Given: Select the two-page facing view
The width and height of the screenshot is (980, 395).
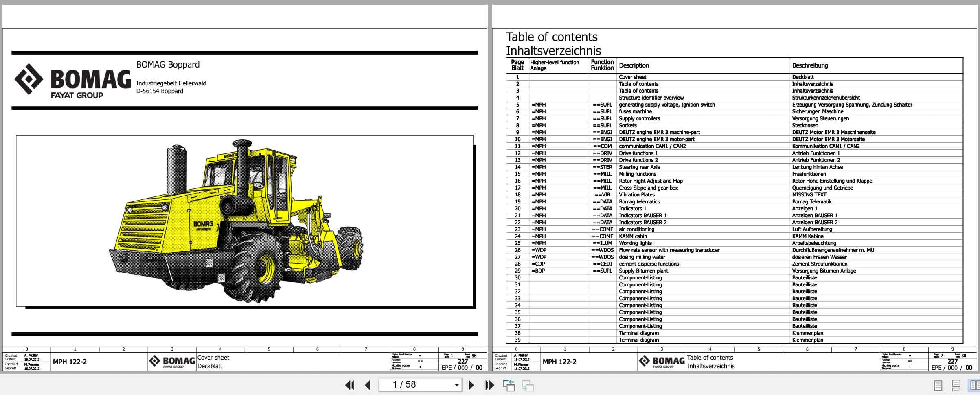Looking at the screenshot, I should pyautogui.click(x=974, y=385).
